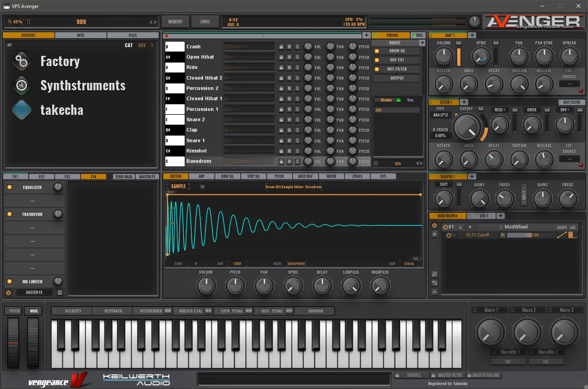The width and height of the screenshot is (588, 389).
Task: Lock the Clap drum row
Action: pos(281,130)
